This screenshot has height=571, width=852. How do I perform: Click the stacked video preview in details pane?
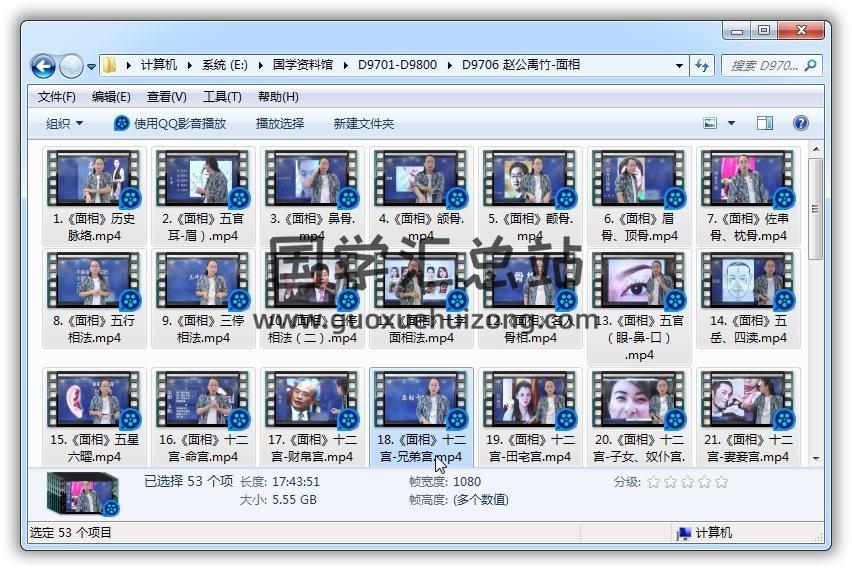[83, 493]
